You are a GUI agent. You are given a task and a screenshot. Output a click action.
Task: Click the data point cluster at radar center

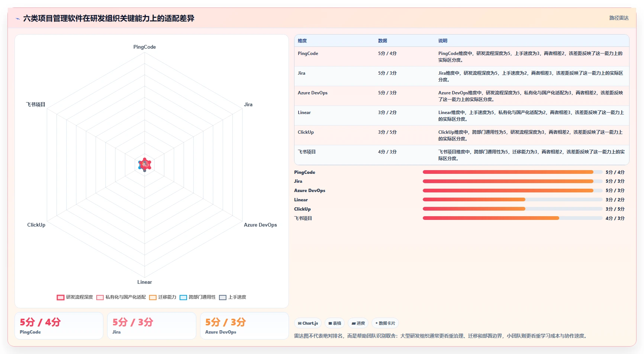[145, 165]
